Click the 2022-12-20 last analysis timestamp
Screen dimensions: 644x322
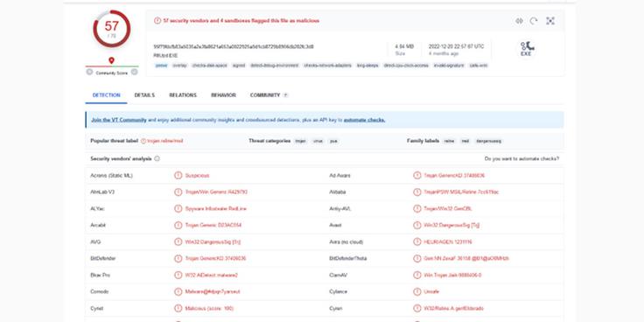coord(456,46)
